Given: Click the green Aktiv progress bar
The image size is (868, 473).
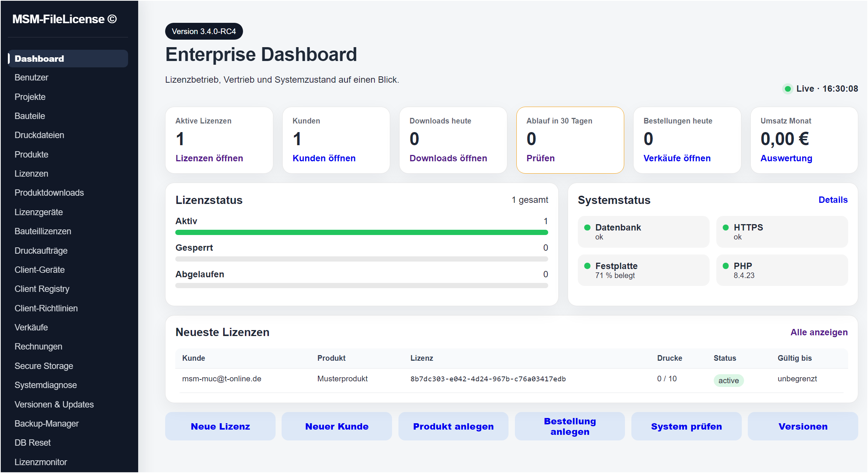Looking at the screenshot, I should [362, 232].
